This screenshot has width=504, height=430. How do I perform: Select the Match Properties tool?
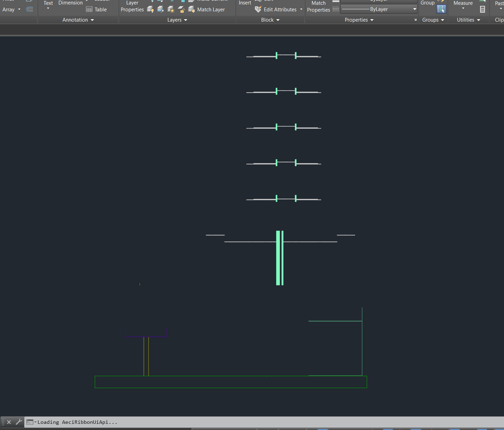(318, 6)
